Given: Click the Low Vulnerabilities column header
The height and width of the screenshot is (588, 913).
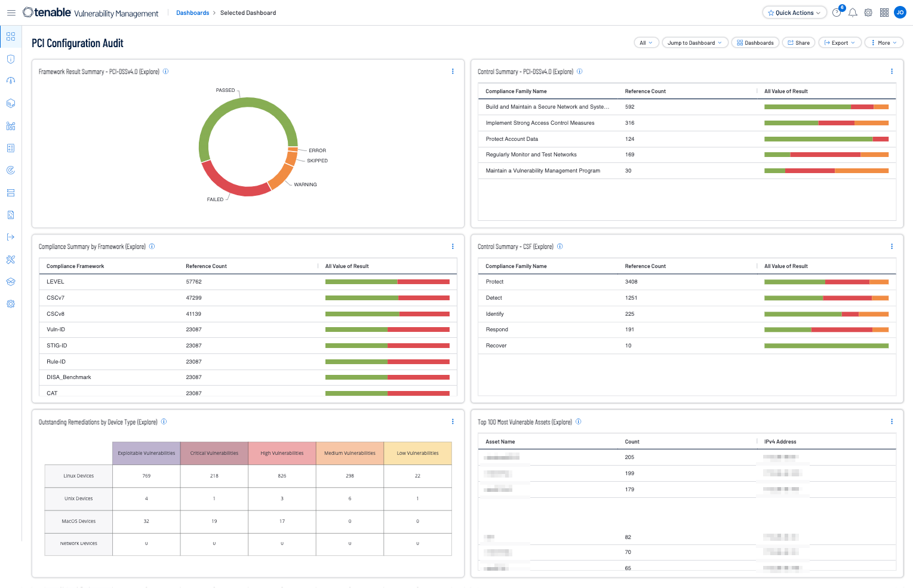Looking at the screenshot, I should 417,453.
